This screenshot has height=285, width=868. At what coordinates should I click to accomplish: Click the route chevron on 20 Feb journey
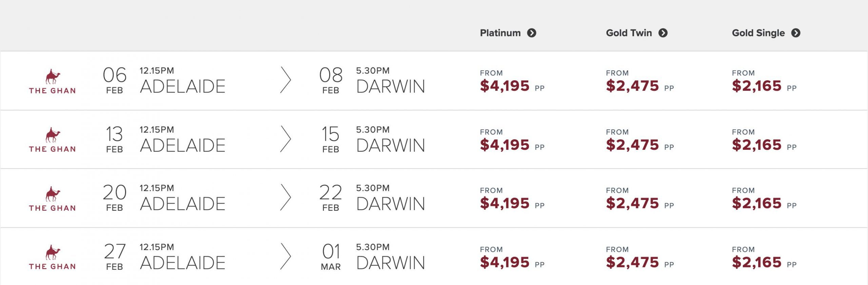click(x=285, y=197)
